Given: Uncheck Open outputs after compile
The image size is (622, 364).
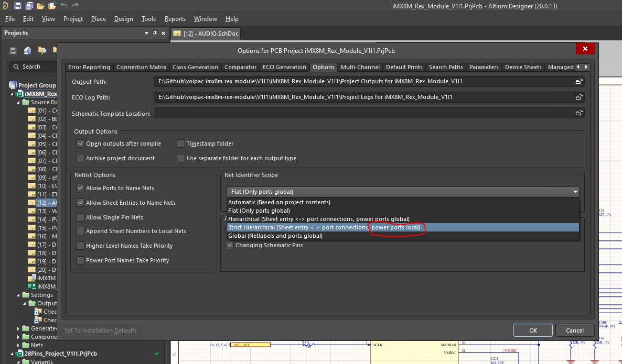Looking at the screenshot, I should 80,144.
